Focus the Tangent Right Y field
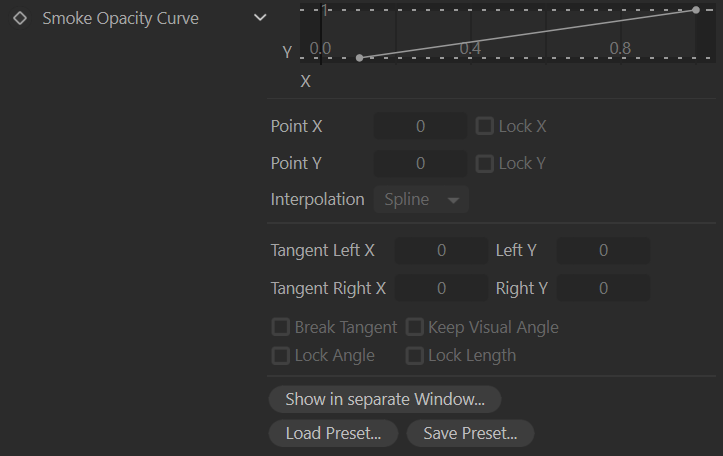The width and height of the screenshot is (723, 456). (603, 288)
